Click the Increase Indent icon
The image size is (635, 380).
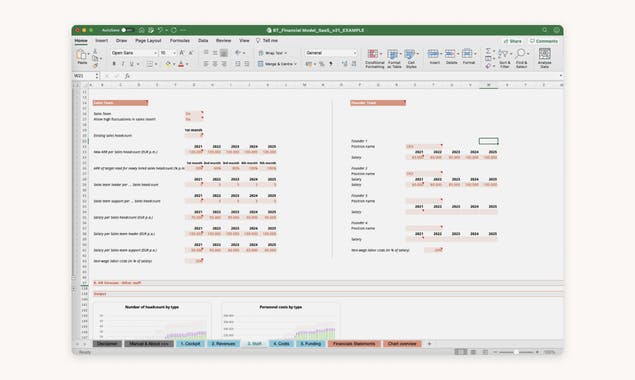247,64
